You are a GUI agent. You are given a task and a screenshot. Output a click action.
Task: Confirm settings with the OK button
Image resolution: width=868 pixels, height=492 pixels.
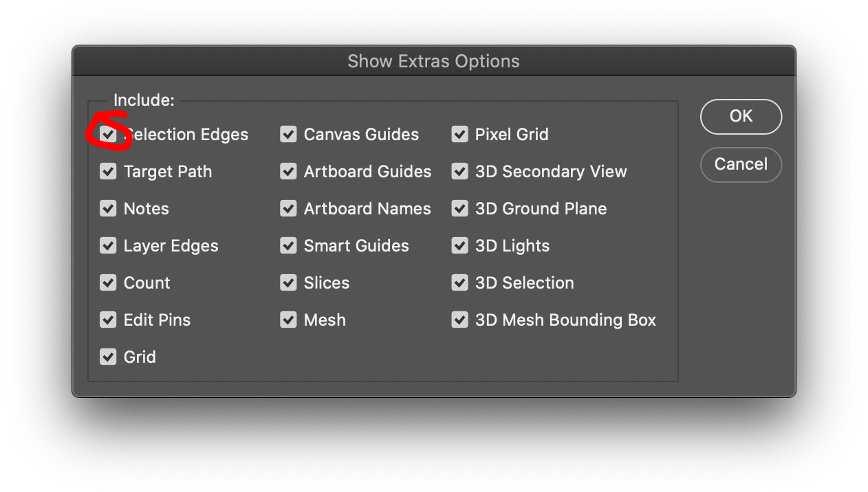(741, 117)
